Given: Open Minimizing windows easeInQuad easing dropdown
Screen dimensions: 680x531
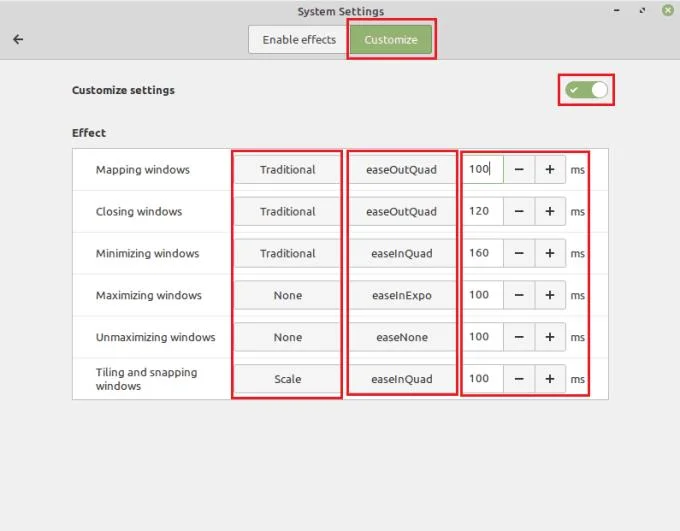Looking at the screenshot, I should point(402,253).
